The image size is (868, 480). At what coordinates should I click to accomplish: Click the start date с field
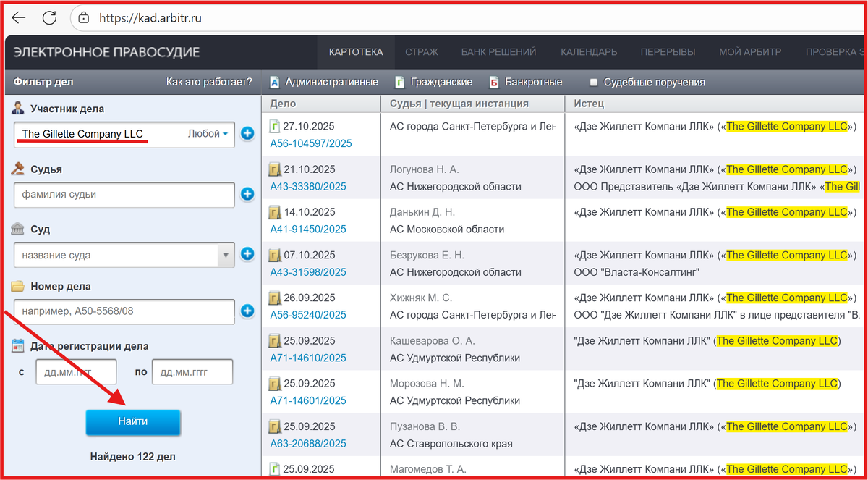tap(76, 372)
